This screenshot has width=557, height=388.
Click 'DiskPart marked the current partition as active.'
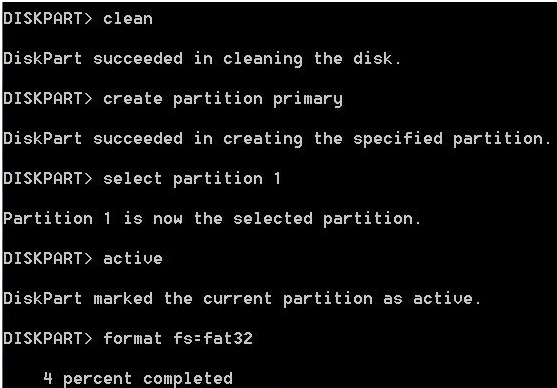click(x=242, y=298)
